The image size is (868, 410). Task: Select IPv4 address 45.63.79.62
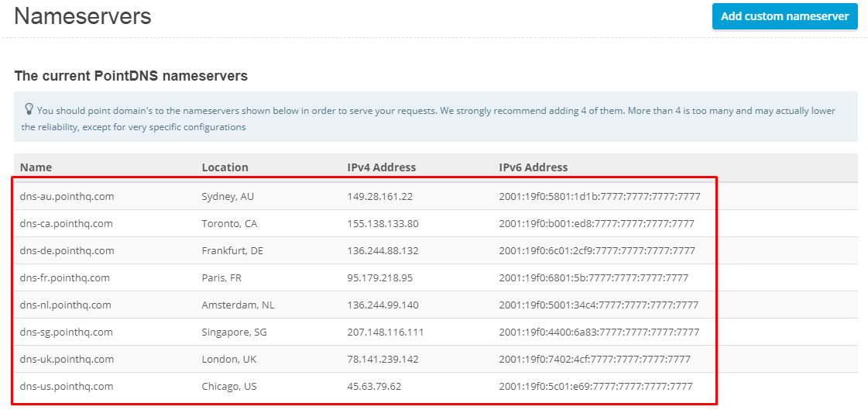tap(374, 386)
